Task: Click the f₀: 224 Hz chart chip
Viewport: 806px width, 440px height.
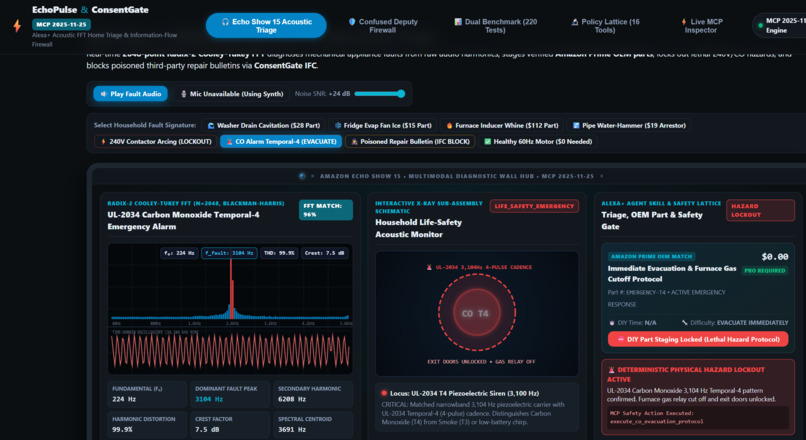Action: tap(179, 253)
